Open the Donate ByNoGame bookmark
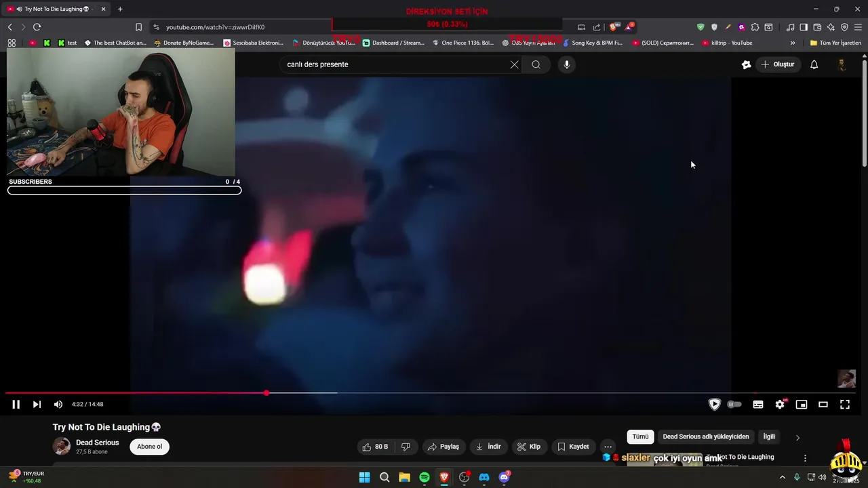The height and width of the screenshot is (488, 868). click(x=184, y=43)
